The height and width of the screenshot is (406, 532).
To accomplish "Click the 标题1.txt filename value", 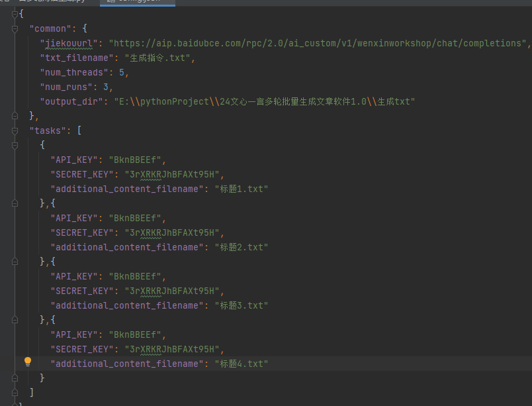I will [x=241, y=189].
